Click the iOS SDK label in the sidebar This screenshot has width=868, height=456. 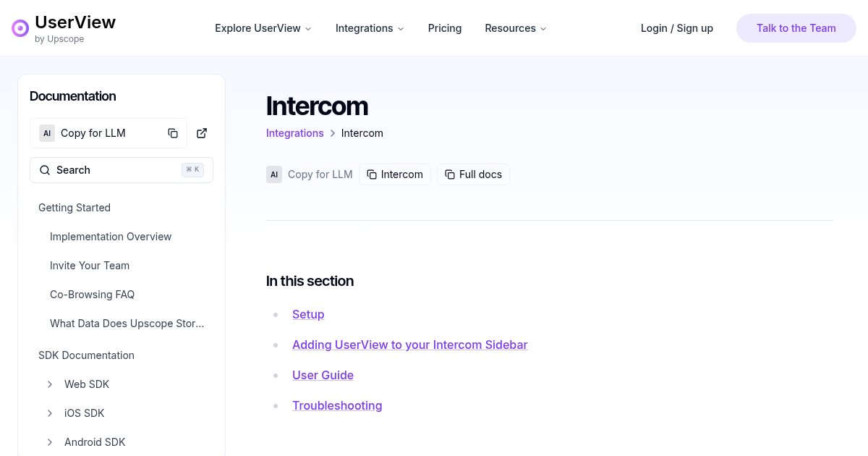click(x=85, y=413)
